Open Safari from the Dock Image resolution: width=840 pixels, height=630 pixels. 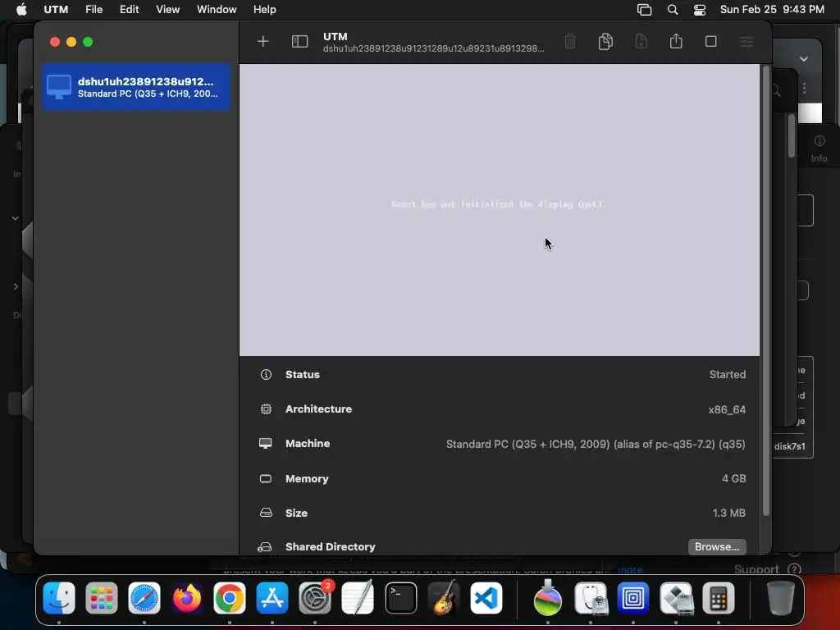click(x=144, y=598)
